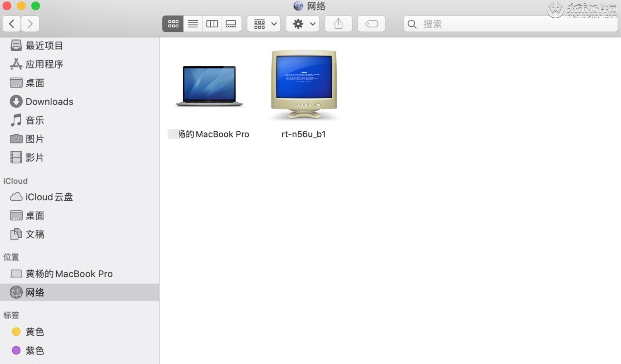
Task: Select 网络 in the sidebar
Action: [80, 292]
